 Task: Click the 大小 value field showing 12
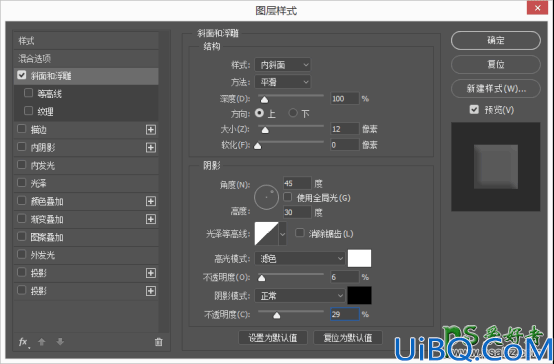tap(344, 129)
